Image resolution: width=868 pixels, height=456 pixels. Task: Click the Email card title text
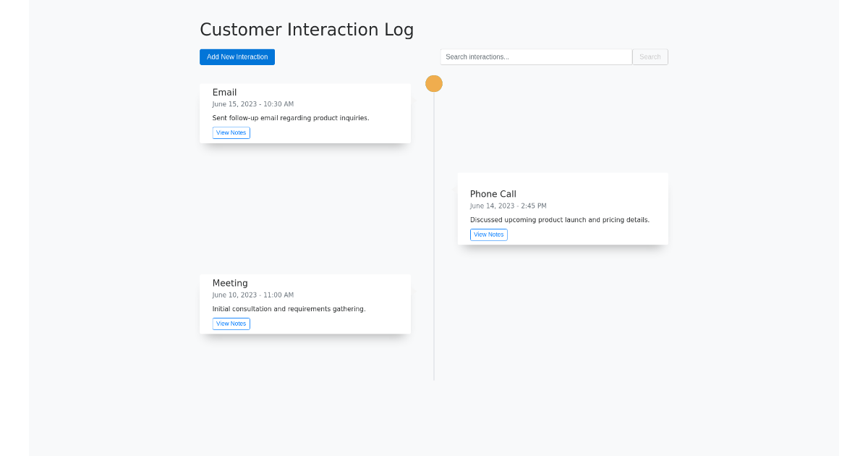[x=224, y=92]
